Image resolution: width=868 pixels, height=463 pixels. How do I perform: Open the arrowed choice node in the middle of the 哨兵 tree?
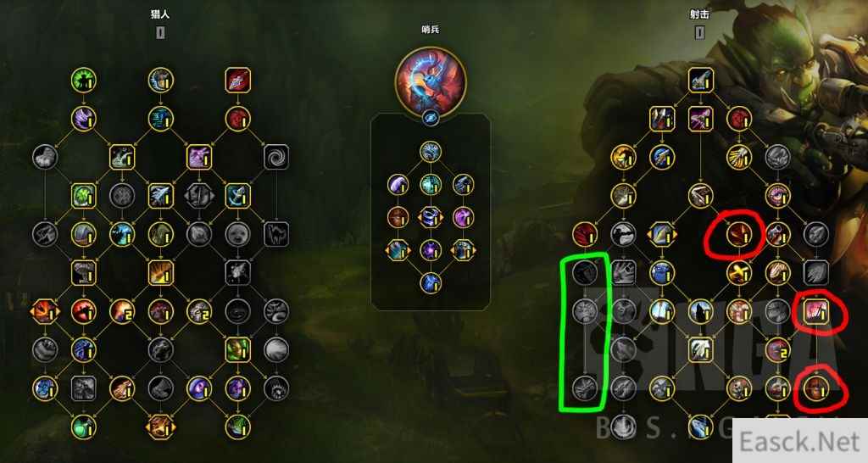[x=431, y=218]
